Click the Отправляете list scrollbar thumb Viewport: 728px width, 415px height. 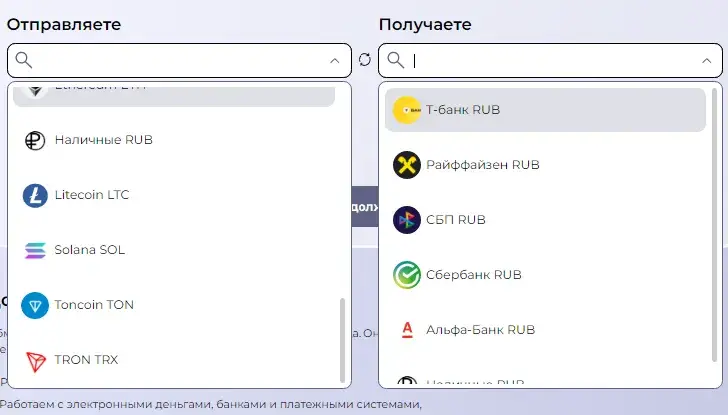(x=343, y=340)
